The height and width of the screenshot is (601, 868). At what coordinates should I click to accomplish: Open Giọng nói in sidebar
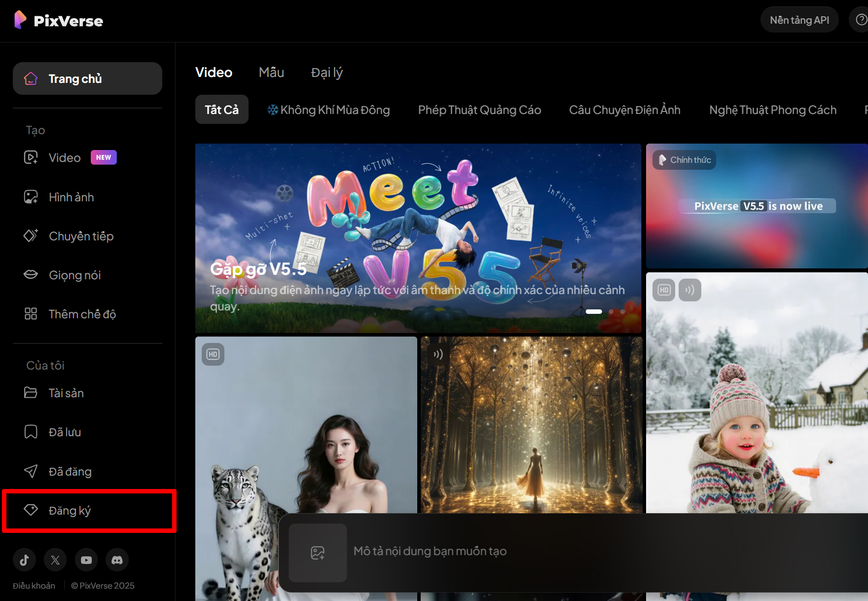[74, 275]
